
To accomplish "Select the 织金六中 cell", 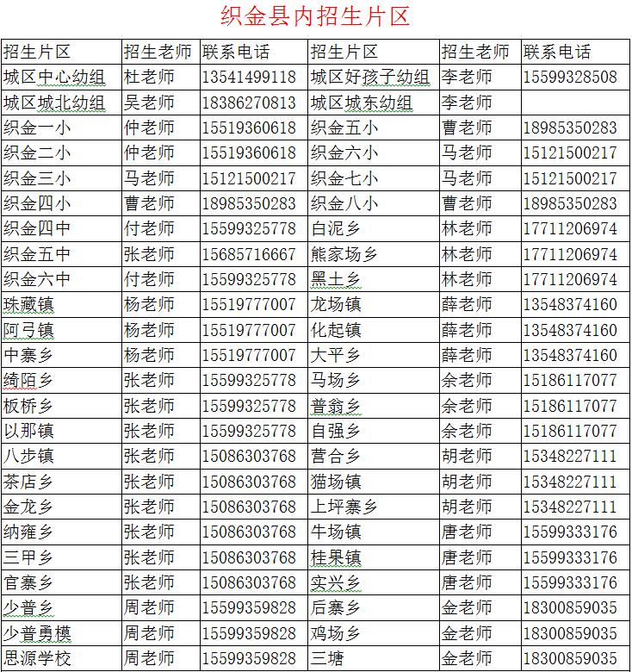I will coord(62,279).
